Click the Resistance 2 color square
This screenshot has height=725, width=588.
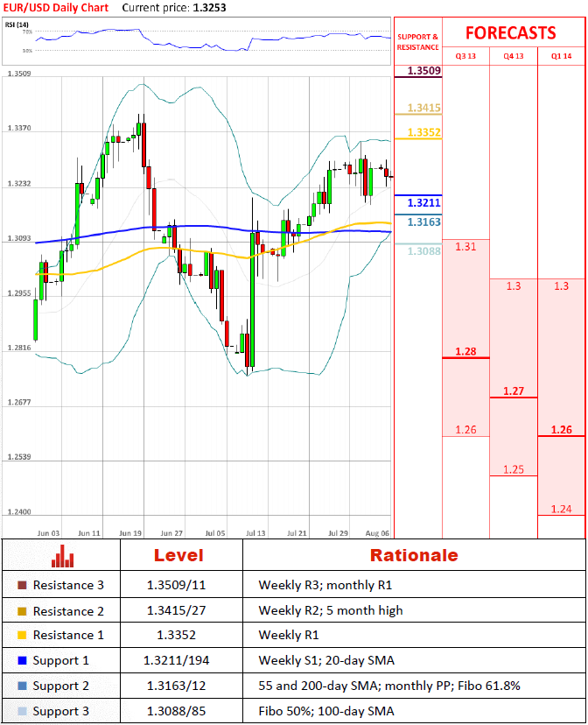[22, 611]
